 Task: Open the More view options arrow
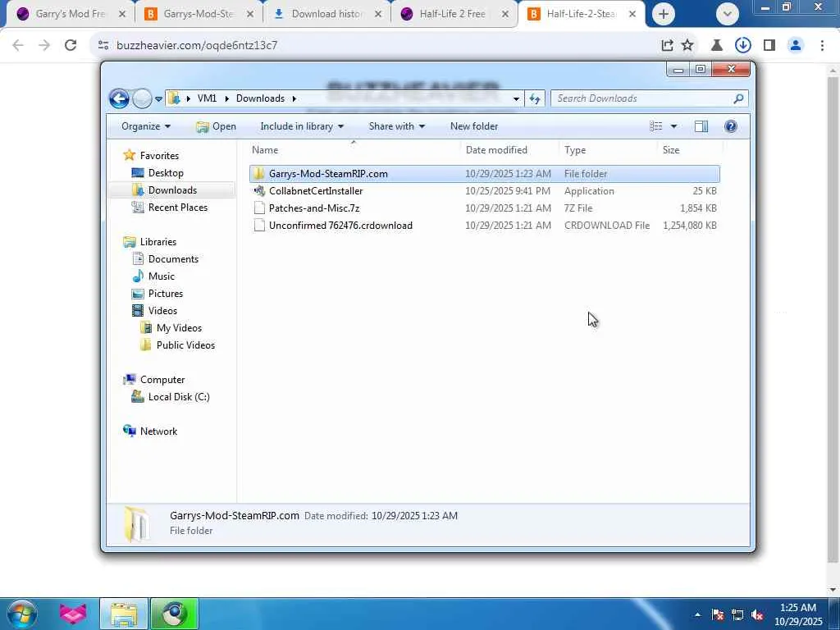[x=674, y=126]
